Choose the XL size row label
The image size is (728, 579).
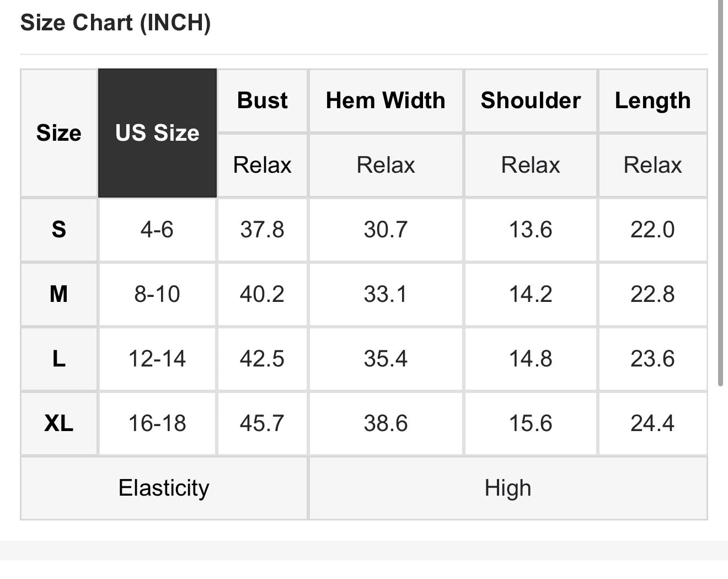pyautogui.click(x=59, y=423)
